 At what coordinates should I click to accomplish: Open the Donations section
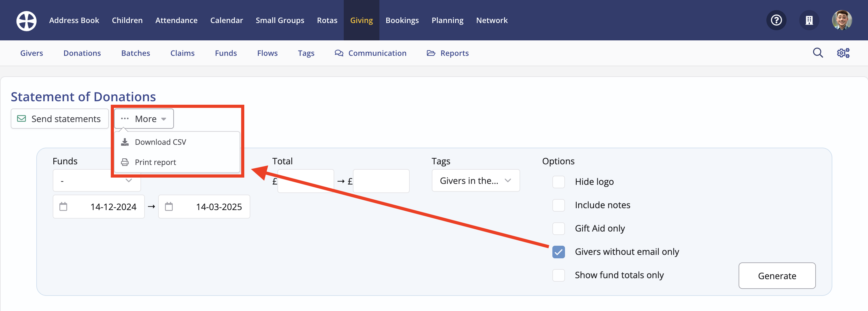coord(82,53)
